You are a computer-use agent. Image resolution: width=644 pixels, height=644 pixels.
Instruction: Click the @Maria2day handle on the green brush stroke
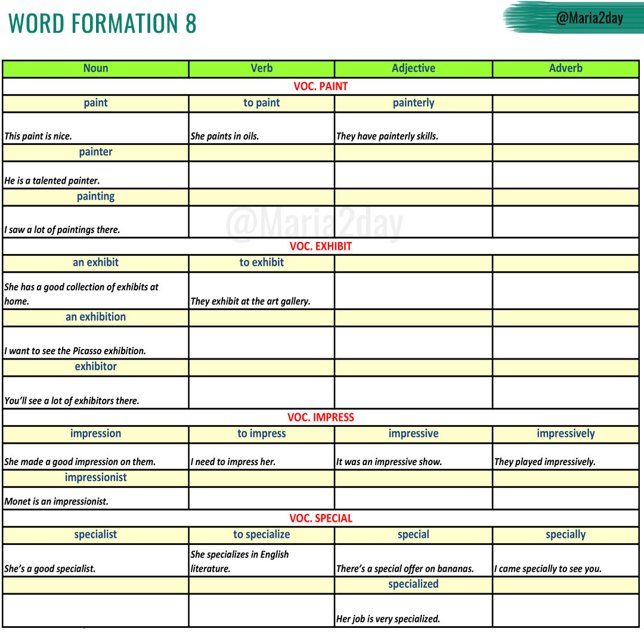[589, 18]
